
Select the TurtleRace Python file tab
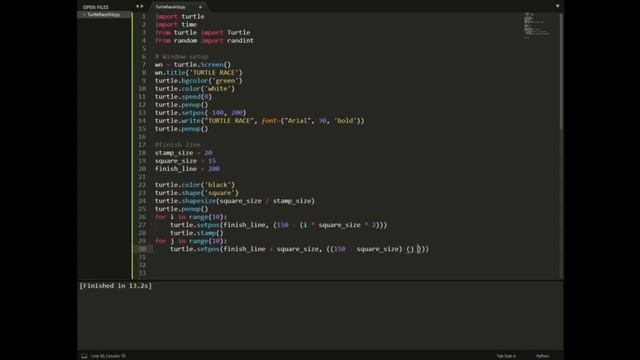coord(171,7)
